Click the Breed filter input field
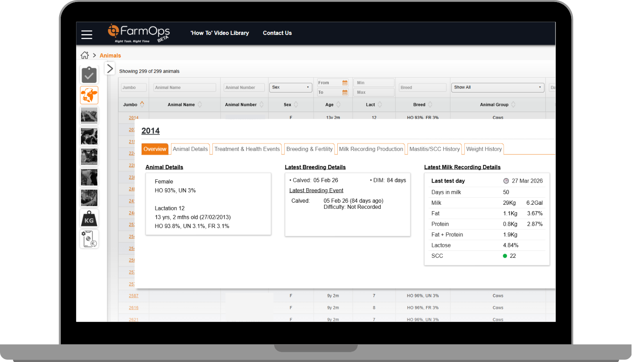Image resolution: width=644 pixels, height=362 pixels. click(x=423, y=87)
